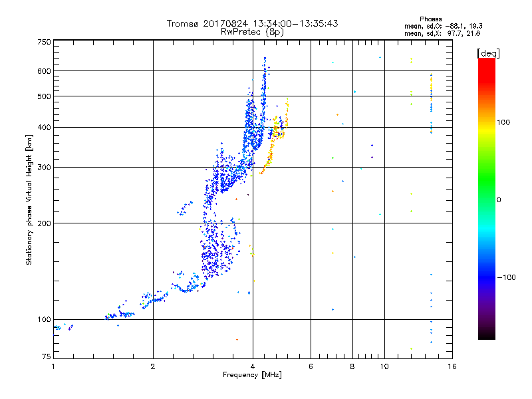Click the x-axis tick label '1'

pos(53,366)
